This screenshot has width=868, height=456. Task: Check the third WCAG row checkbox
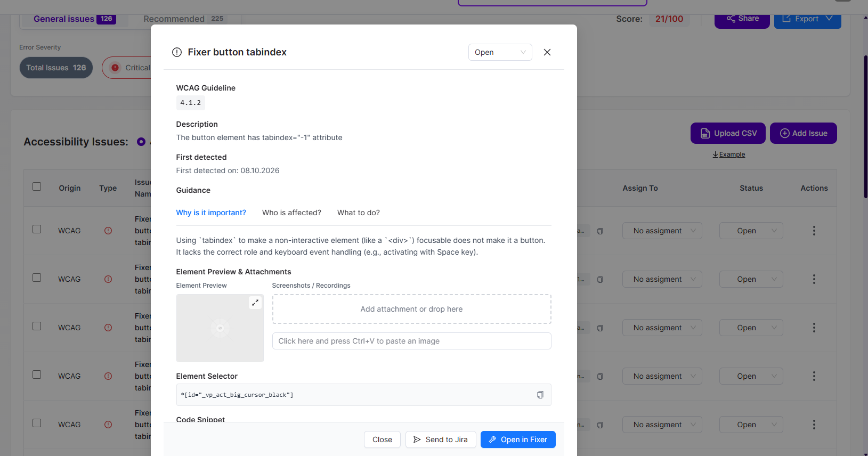37,326
